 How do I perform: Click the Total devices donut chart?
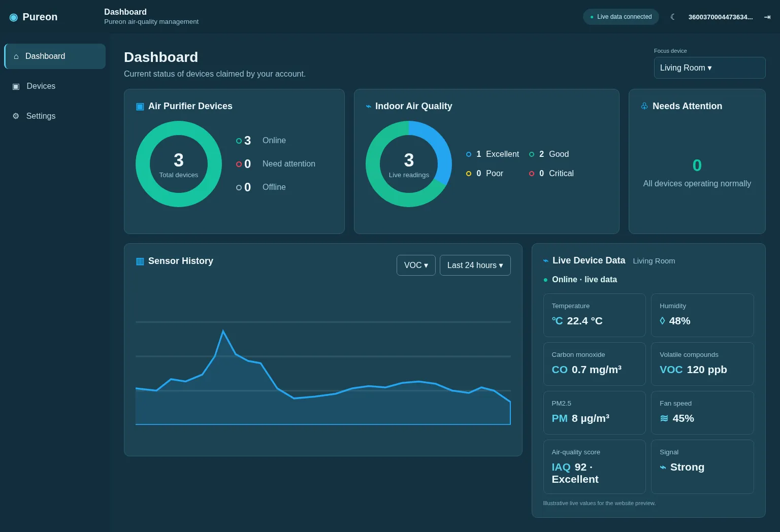click(x=179, y=164)
